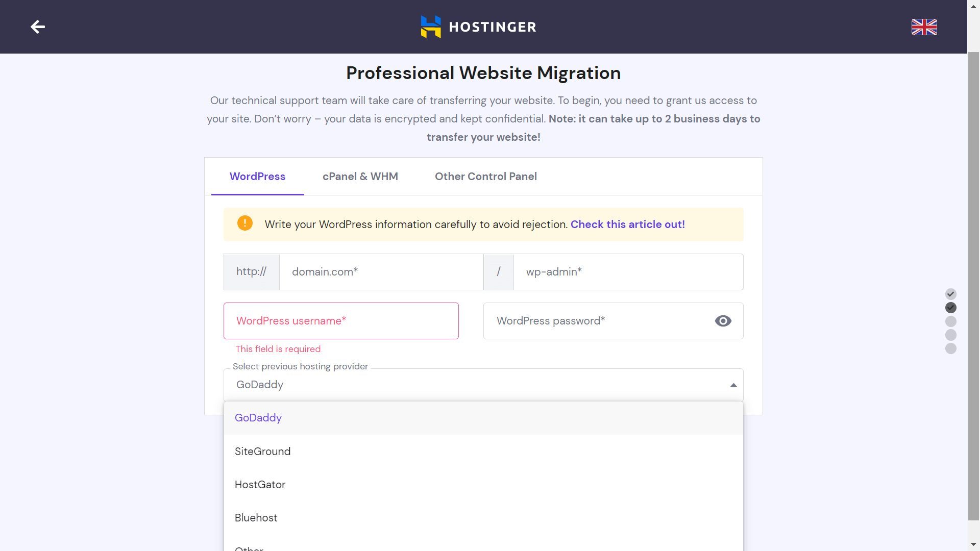Select Bluehost from the dropdown options
The image size is (980, 551).
483,518
